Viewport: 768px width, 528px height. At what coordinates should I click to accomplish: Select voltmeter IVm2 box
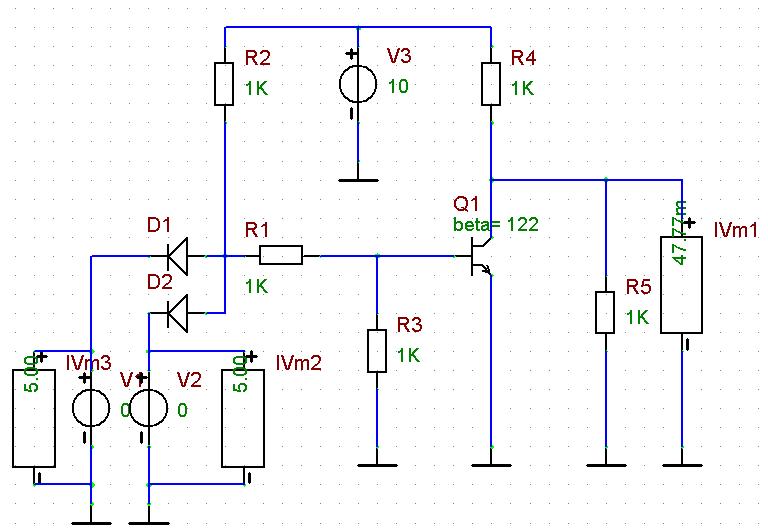(243, 418)
